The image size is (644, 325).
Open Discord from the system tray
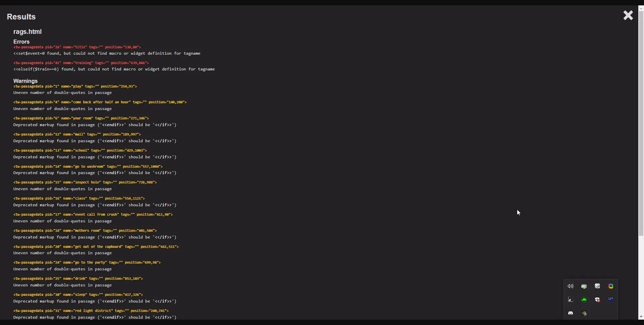[x=571, y=313]
